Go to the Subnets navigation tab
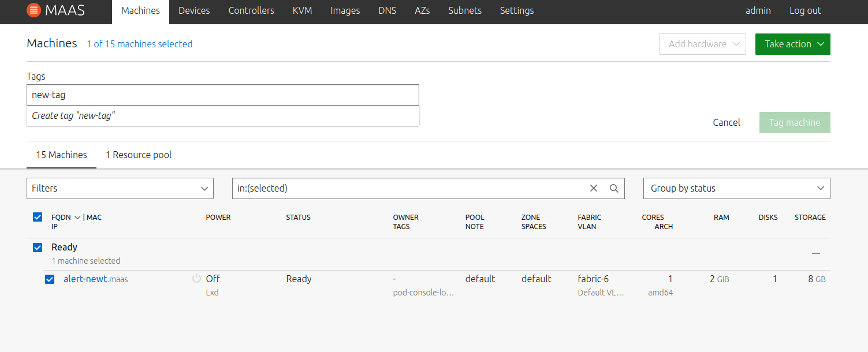The height and width of the screenshot is (352, 868). click(x=464, y=10)
